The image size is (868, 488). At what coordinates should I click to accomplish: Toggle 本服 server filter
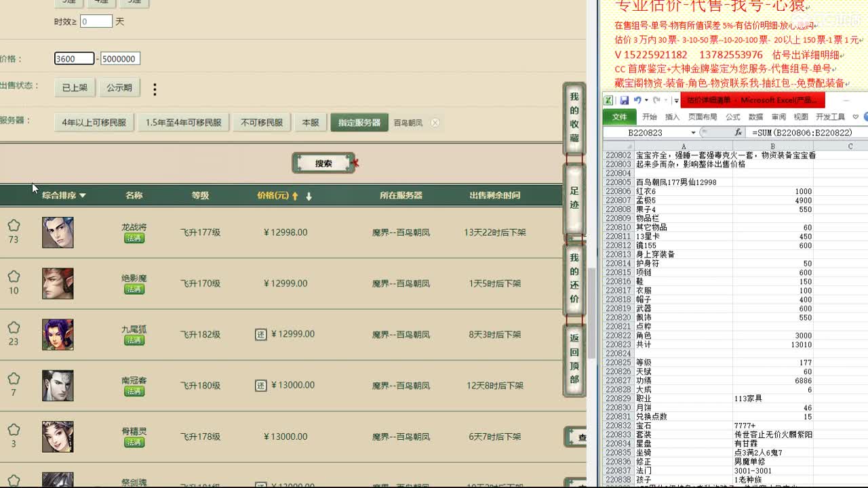tap(311, 123)
